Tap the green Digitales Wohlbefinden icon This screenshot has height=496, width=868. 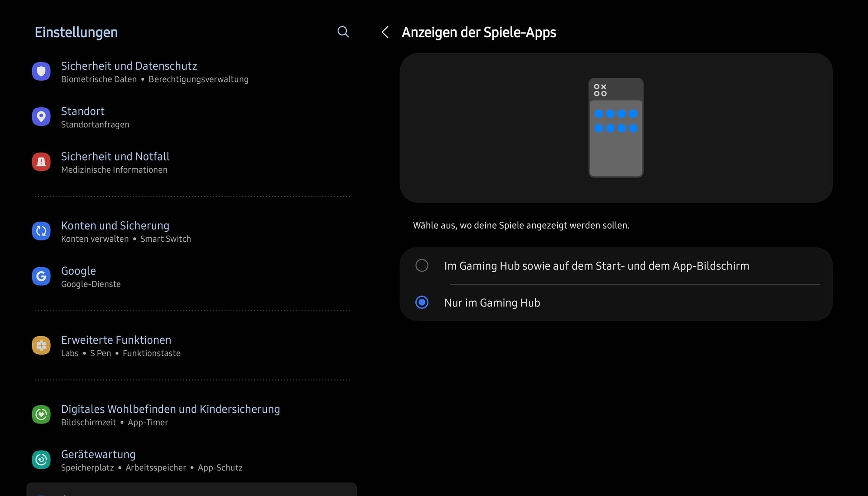tap(41, 414)
